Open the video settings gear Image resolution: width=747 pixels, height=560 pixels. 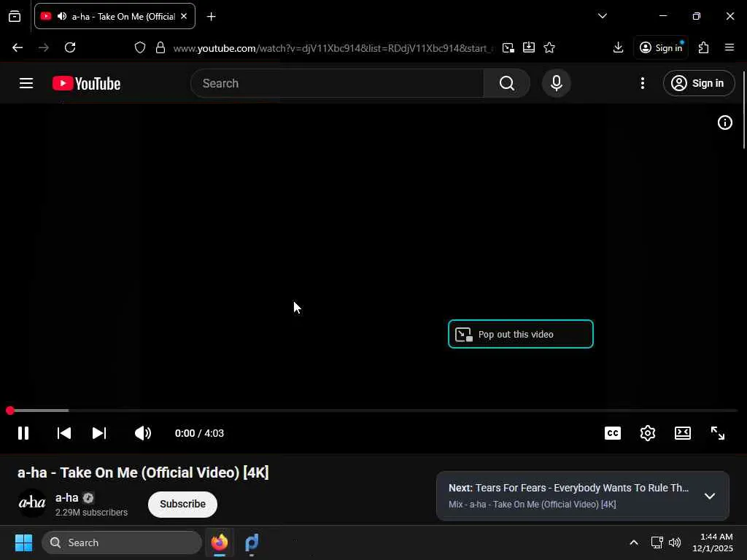[648, 433]
